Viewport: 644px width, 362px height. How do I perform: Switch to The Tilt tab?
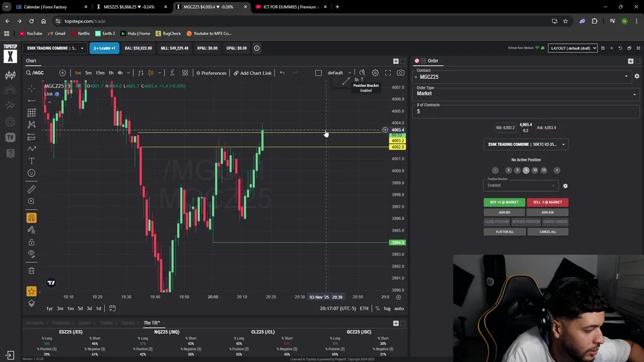point(152,323)
